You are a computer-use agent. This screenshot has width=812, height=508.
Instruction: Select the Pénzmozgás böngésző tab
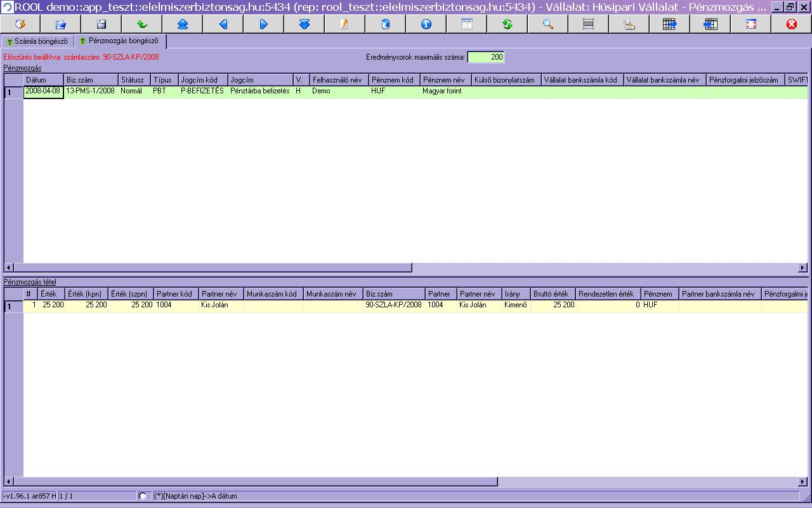(x=120, y=41)
